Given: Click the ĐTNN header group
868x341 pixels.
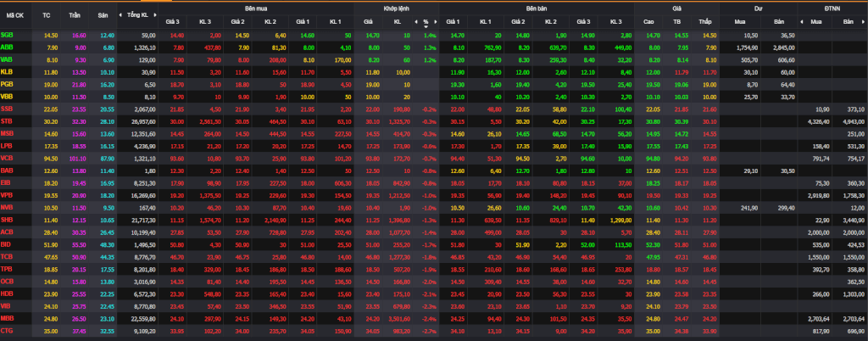Looking at the screenshot, I should 832,9.
